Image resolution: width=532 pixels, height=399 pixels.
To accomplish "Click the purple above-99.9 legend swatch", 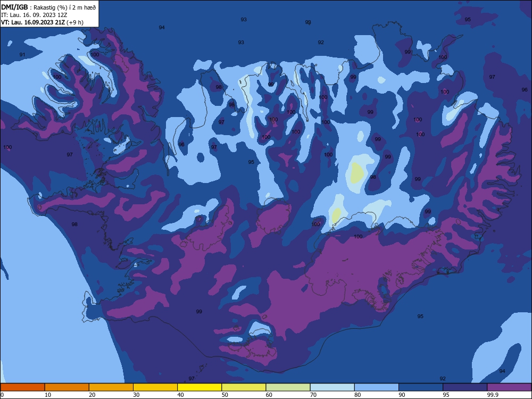I will point(509,387).
